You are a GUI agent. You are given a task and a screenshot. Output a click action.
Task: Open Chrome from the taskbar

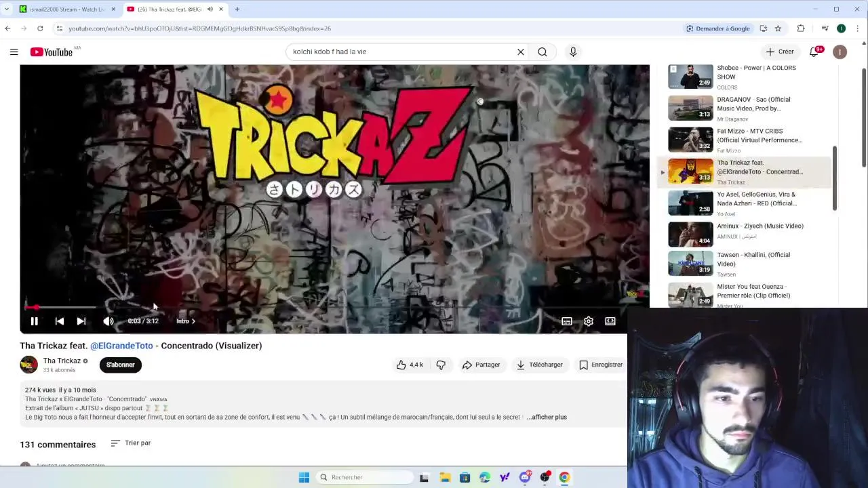click(x=564, y=477)
